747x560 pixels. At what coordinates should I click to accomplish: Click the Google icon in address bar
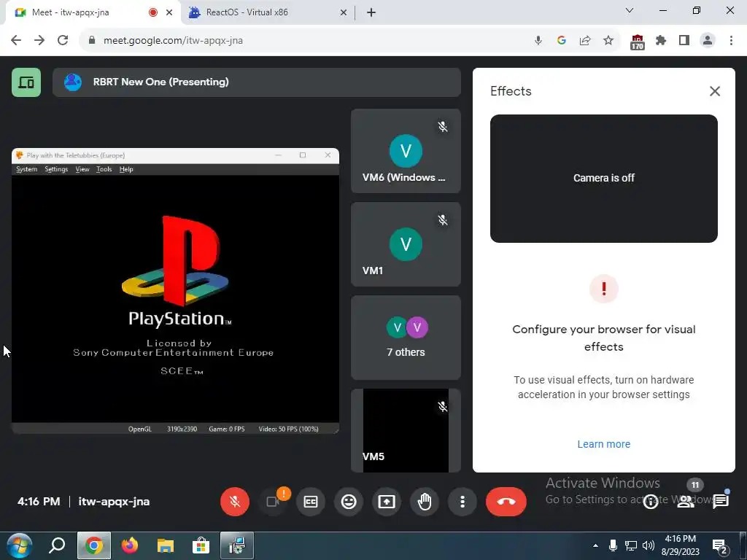561,41
